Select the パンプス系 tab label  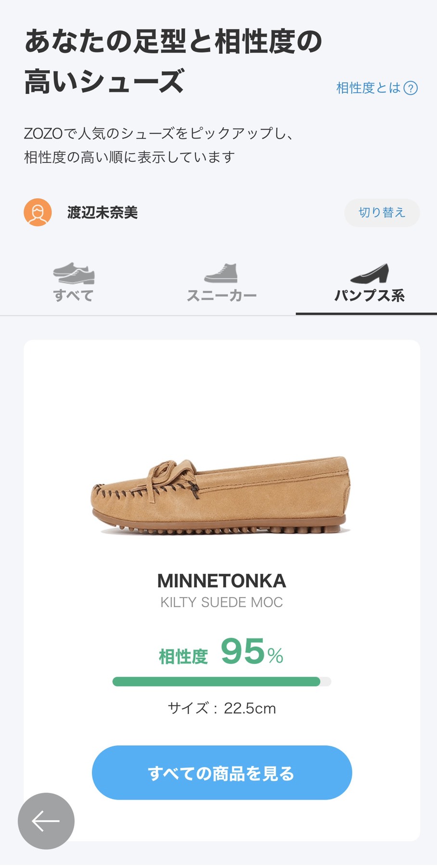pos(369,295)
